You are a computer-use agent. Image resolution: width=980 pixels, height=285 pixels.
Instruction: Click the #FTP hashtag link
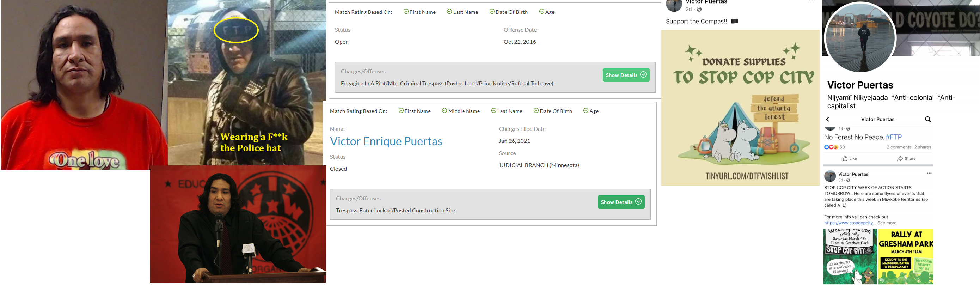point(894,137)
